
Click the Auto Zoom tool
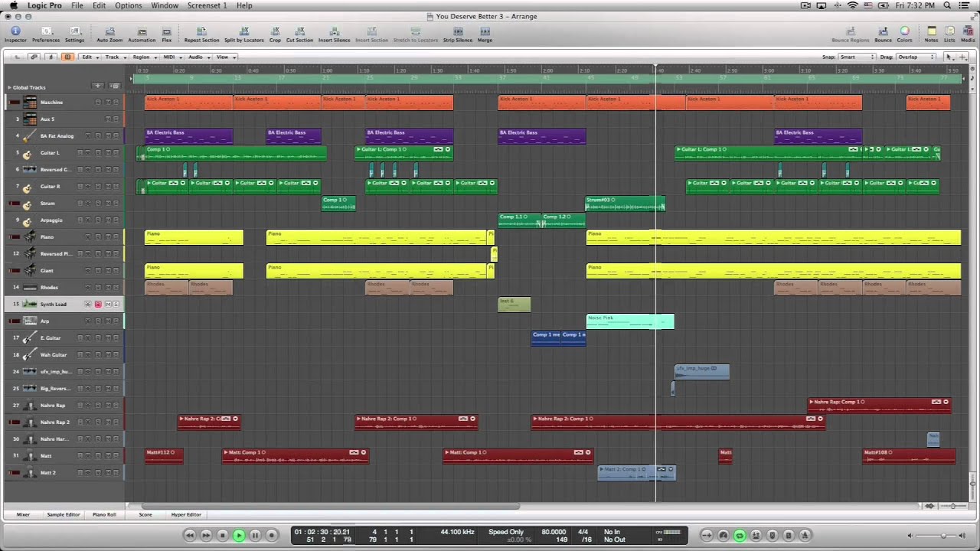coord(109,34)
